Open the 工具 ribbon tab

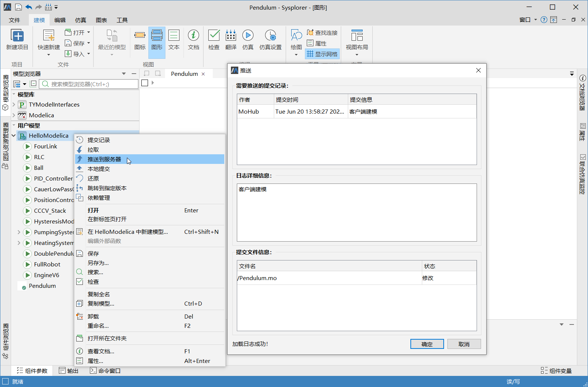pos(122,20)
